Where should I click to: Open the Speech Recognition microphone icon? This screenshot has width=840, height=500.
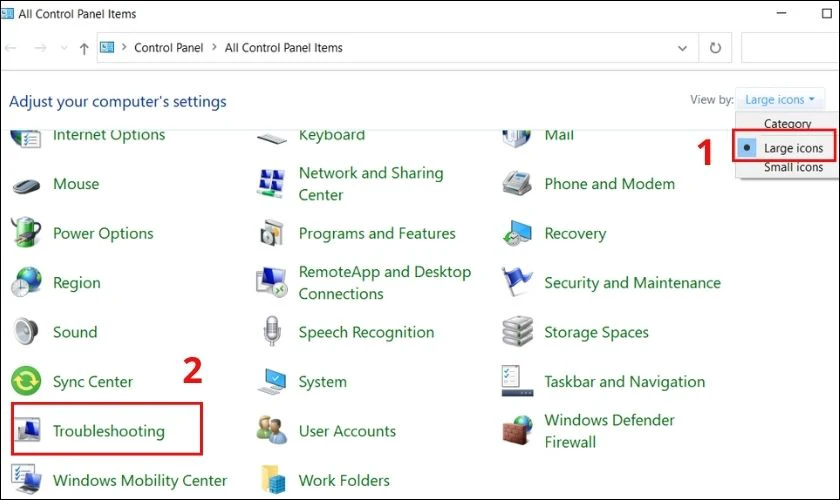pyautogui.click(x=272, y=331)
